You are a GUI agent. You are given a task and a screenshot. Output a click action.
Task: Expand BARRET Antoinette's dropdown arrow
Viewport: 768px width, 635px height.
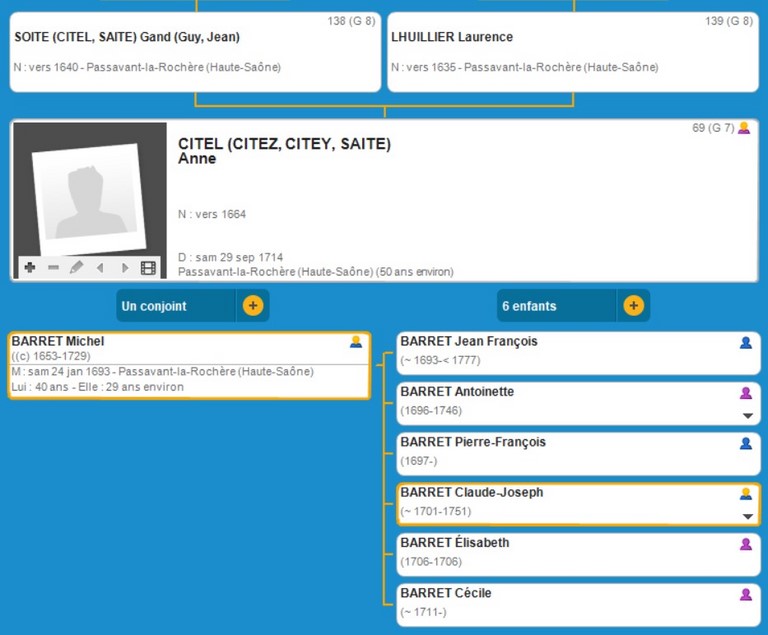[x=746, y=415]
